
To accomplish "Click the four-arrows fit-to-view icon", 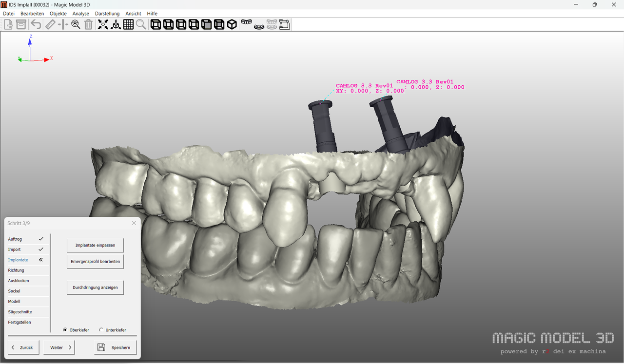I will coord(103,24).
